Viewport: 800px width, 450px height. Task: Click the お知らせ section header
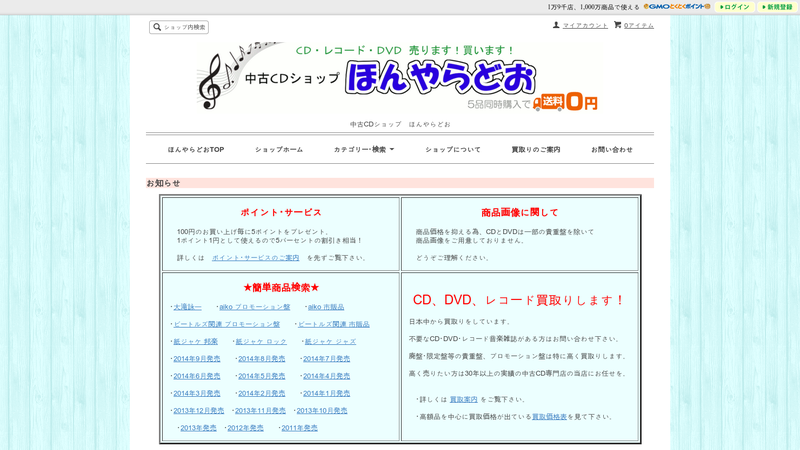pyautogui.click(x=399, y=183)
